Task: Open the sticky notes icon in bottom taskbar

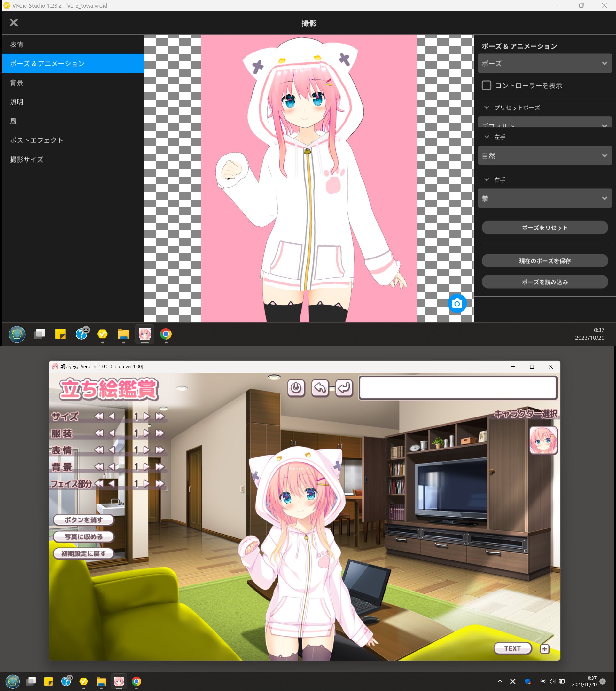Action: [48, 681]
